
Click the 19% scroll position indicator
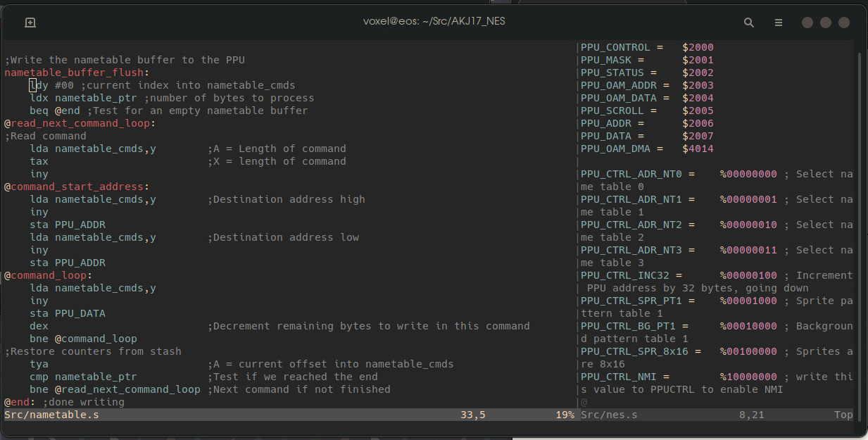click(x=565, y=415)
